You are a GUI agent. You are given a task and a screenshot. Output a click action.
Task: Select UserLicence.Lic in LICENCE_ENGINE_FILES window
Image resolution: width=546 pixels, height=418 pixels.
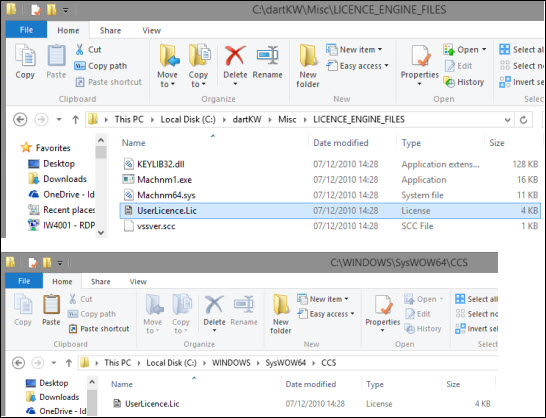330,210
